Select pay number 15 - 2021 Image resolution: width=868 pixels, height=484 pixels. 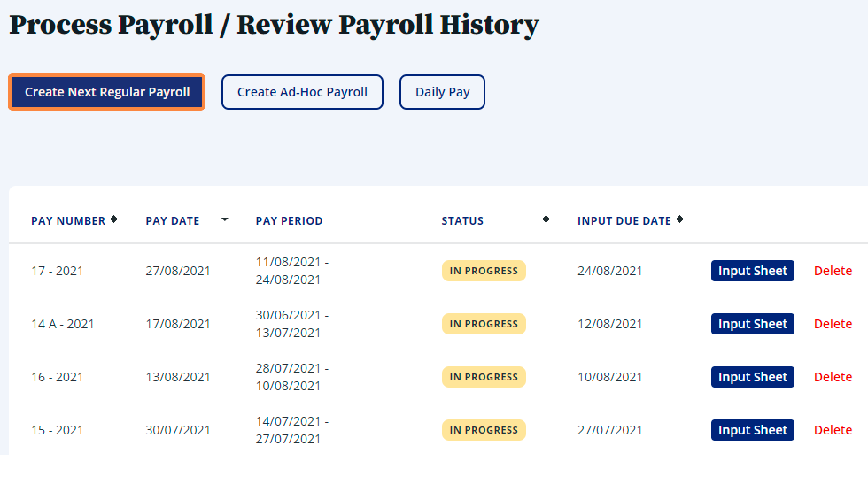click(57, 430)
